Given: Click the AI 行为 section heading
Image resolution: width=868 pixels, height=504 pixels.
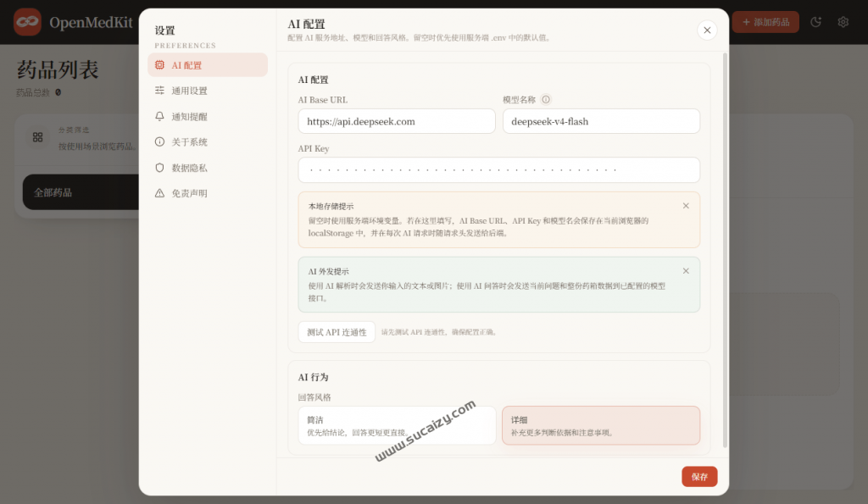Looking at the screenshot, I should point(314,377).
